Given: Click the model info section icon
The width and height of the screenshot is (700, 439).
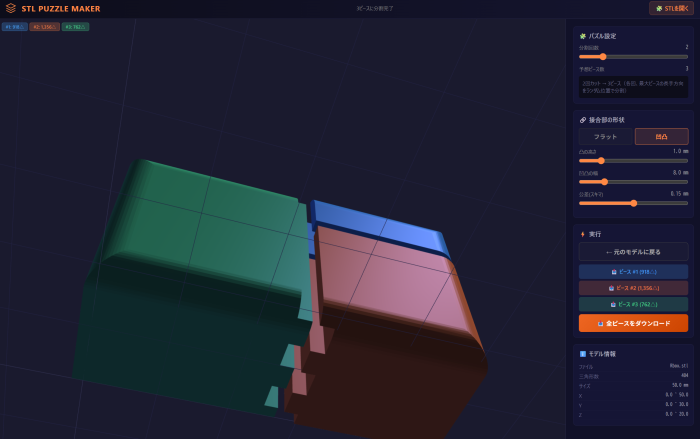Looking at the screenshot, I should (x=583, y=354).
